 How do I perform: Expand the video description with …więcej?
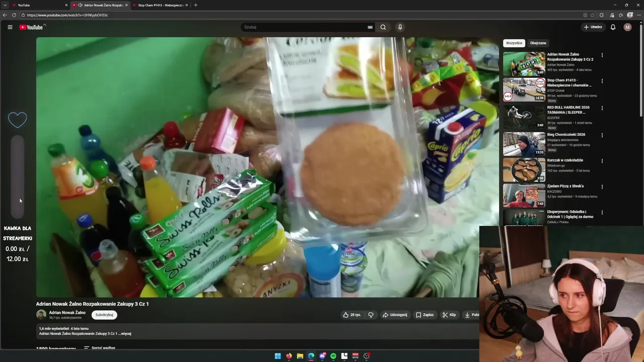pyautogui.click(x=125, y=333)
